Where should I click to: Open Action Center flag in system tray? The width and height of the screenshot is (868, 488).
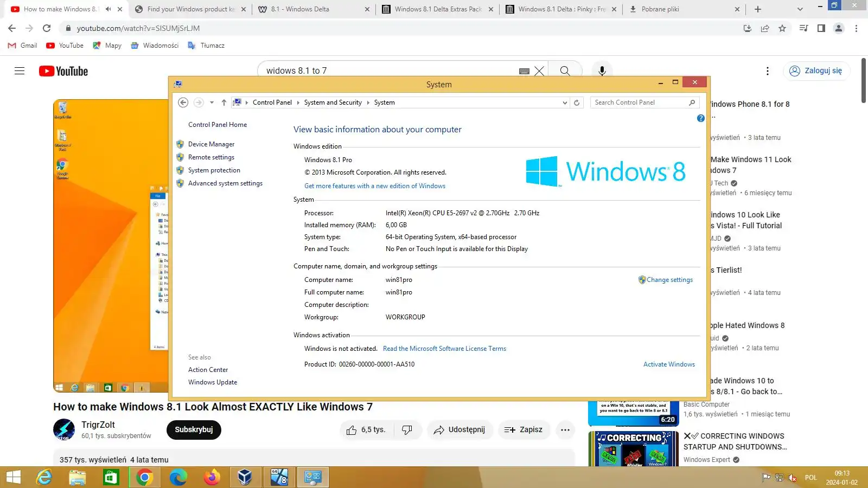[x=766, y=478]
